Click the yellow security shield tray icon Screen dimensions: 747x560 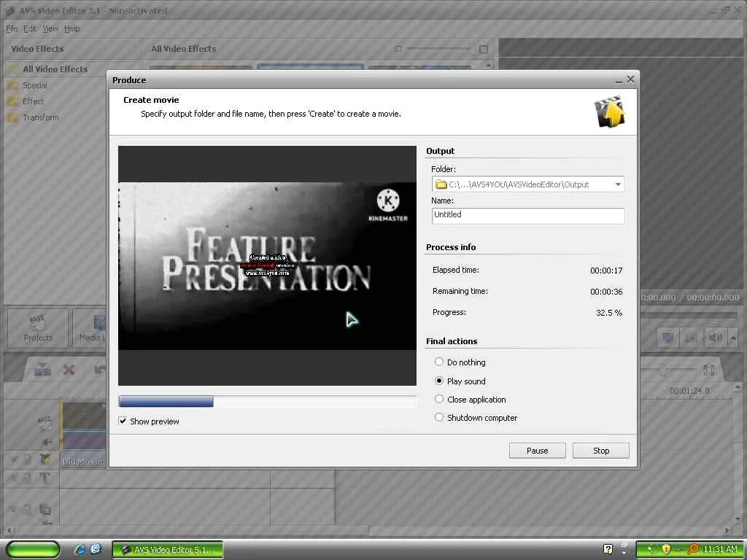(x=666, y=550)
